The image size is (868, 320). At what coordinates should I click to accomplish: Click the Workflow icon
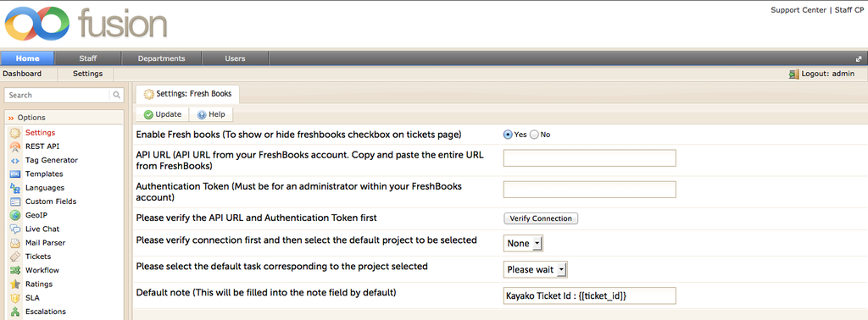coord(15,270)
